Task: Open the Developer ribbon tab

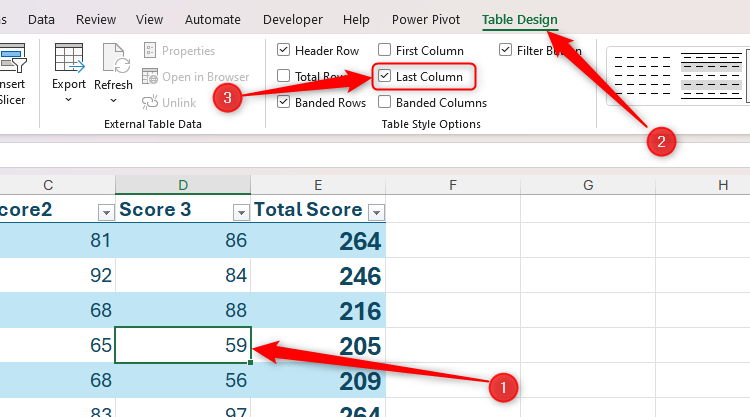Action: click(294, 19)
